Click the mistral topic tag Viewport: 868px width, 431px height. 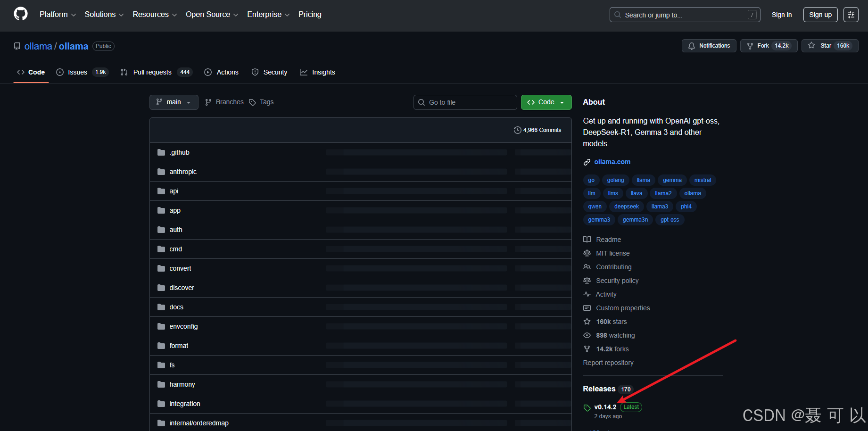click(x=703, y=180)
